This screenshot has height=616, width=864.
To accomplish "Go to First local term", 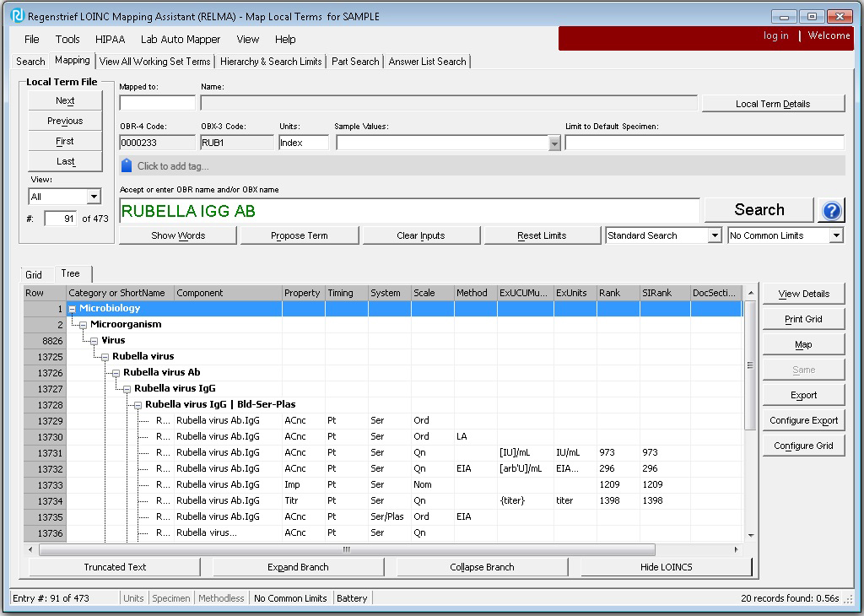I will coord(65,141).
